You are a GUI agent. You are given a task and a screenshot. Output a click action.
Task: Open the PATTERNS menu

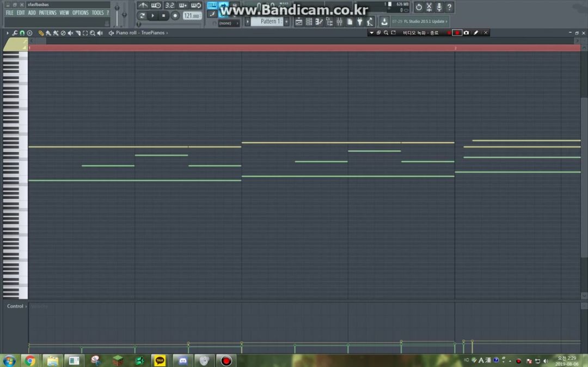pos(47,13)
